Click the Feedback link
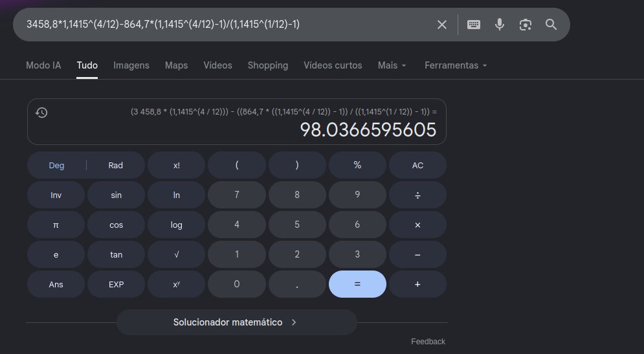 click(428, 342)
